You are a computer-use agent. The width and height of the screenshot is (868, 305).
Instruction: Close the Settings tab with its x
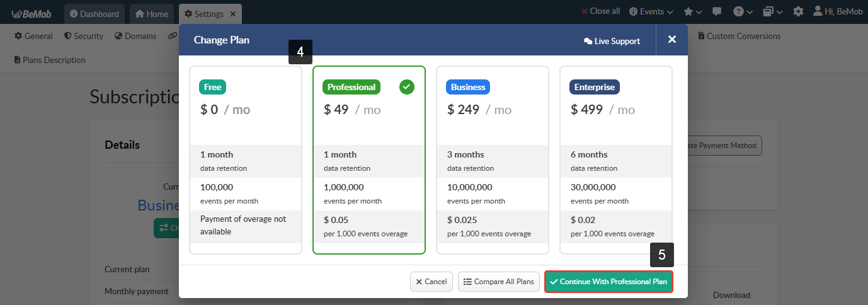point(233,13)
